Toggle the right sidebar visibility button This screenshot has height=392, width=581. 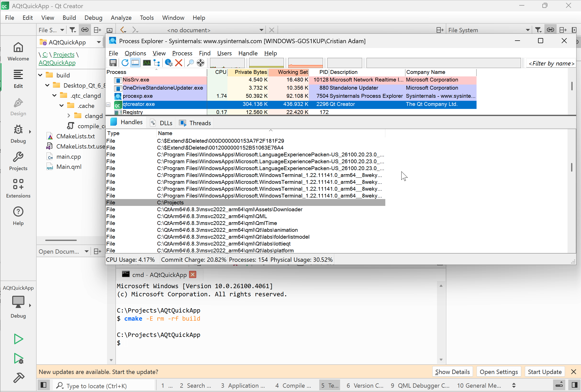[574, 385]
